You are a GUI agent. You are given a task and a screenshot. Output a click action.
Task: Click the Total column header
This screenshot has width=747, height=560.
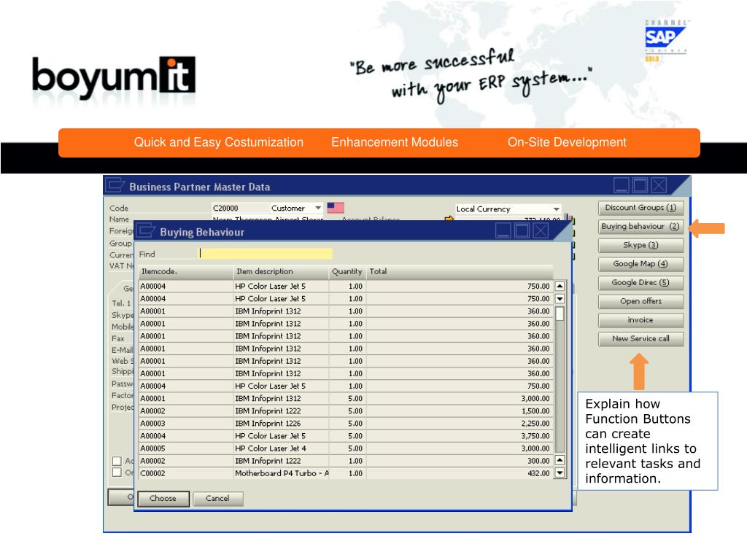tap(460, 272)
